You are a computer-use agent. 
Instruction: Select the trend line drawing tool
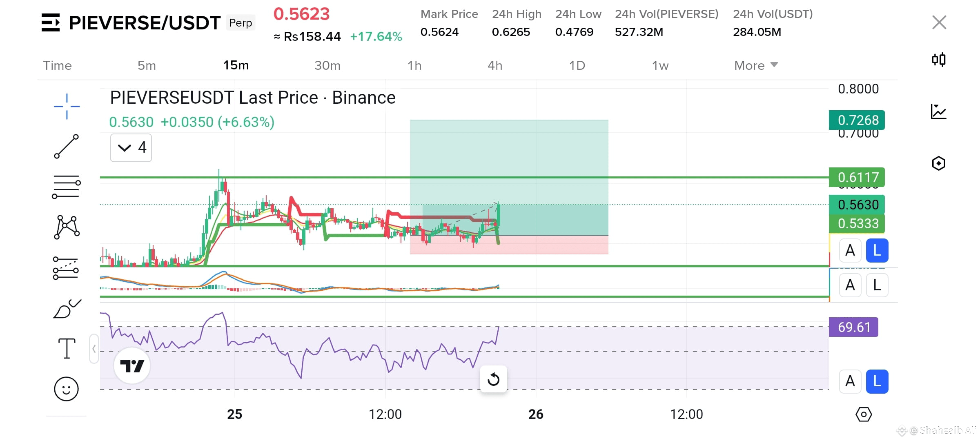click(x=67, y=146)
